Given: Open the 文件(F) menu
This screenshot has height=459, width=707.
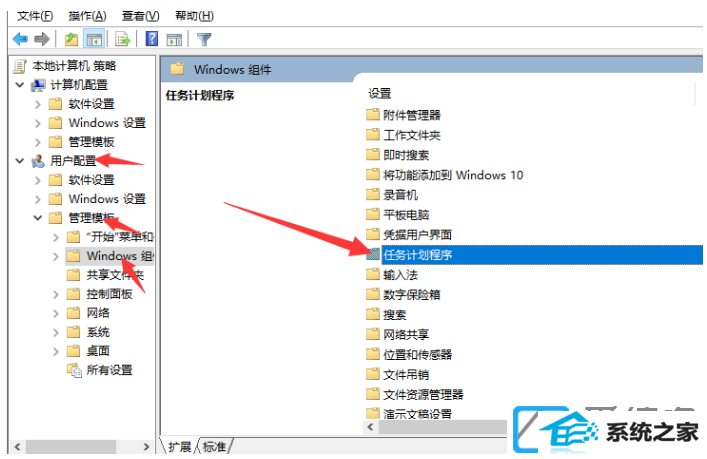Looking at the screenshot, I should (35, 16).
